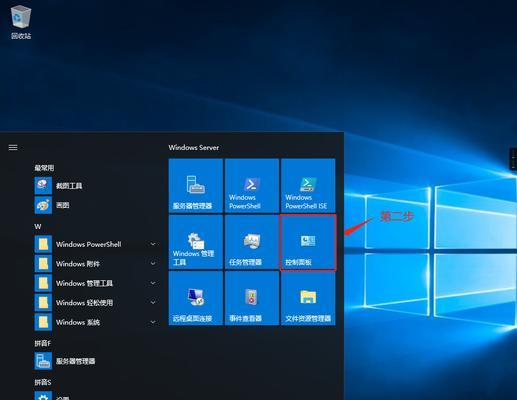Open the 任务管理器 tile
Image resolution: width=517 pixels, height=400 pixels.
[x=252, y=242]
